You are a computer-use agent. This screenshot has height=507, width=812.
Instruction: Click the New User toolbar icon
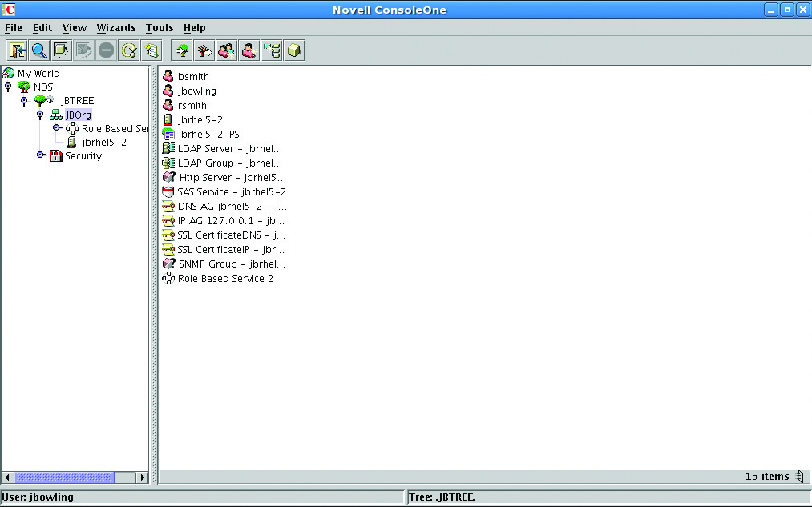coord(249,50)
